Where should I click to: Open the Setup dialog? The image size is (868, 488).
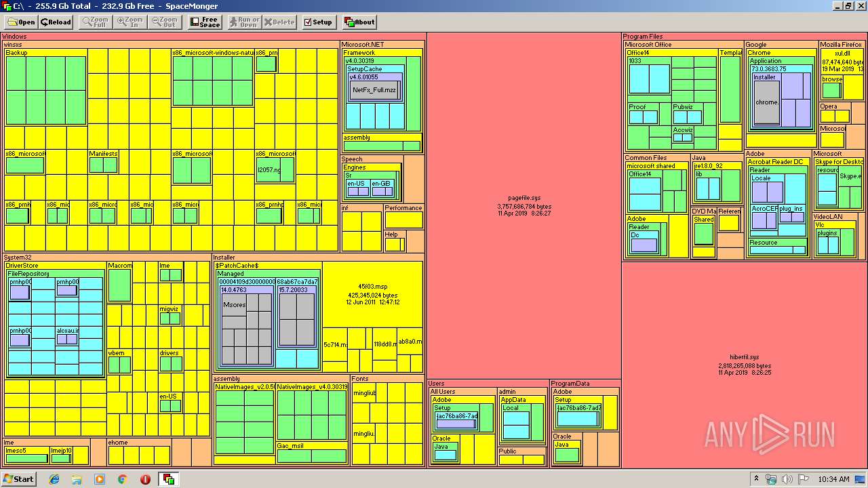pos(318,22)
